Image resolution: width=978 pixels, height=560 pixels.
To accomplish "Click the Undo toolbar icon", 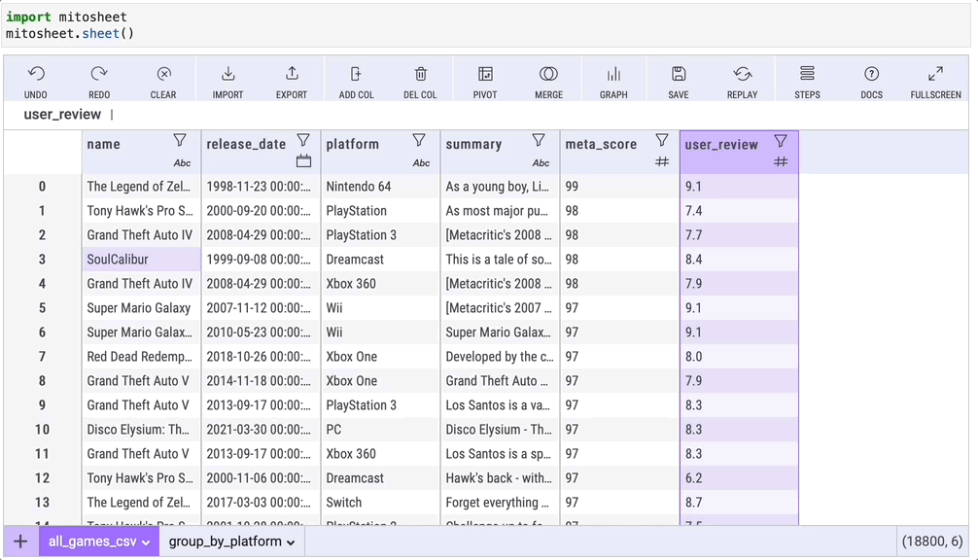I will [36, 75].
